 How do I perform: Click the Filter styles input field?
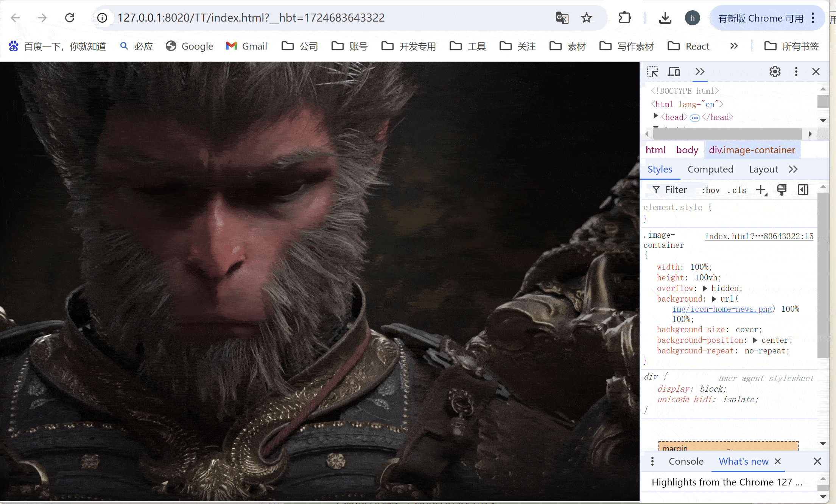676,190
